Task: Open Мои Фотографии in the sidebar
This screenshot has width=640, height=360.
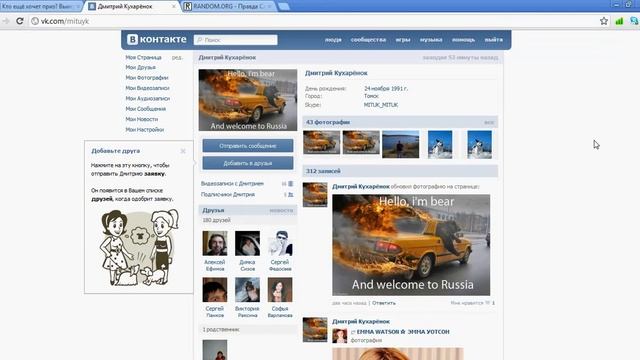Action: (147, 78)
